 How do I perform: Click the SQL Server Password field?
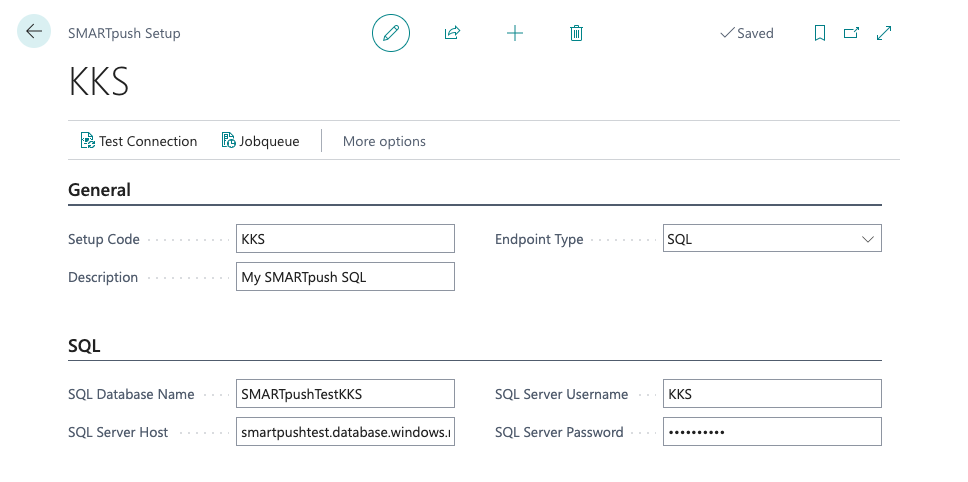pos(772,432)
